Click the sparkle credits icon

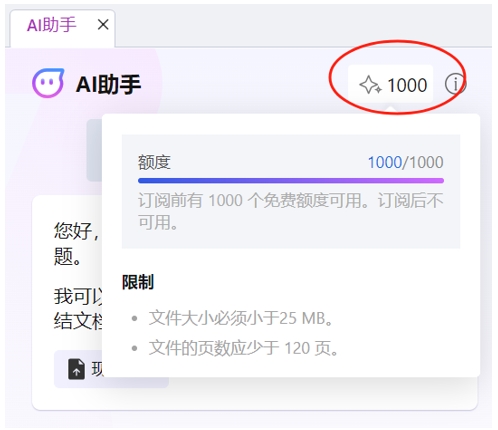click(370, 85)
